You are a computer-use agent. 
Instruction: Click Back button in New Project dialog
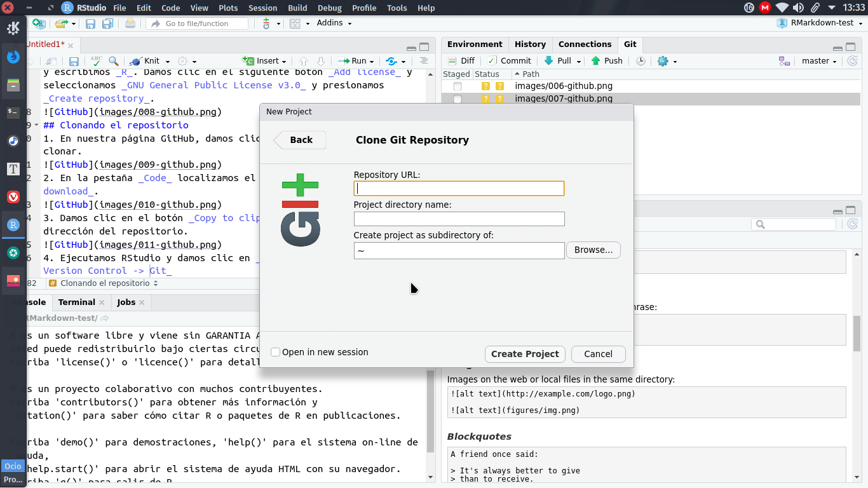[300, 140]
